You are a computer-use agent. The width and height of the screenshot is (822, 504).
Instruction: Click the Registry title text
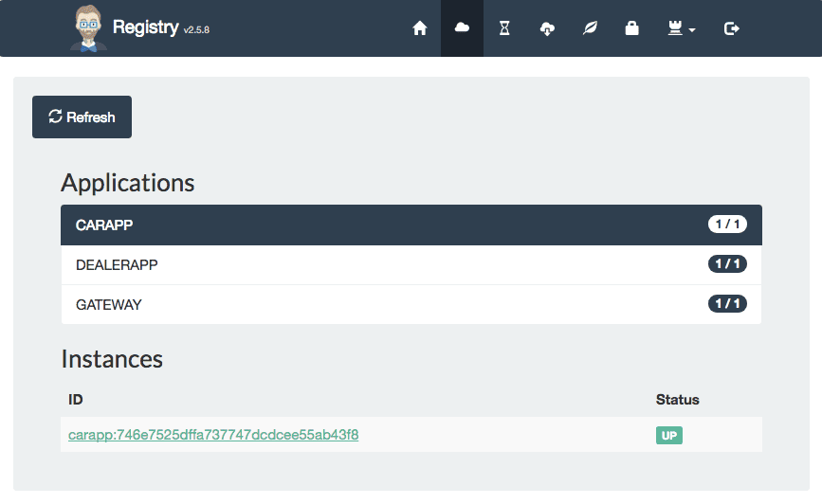tap(146, 27)
